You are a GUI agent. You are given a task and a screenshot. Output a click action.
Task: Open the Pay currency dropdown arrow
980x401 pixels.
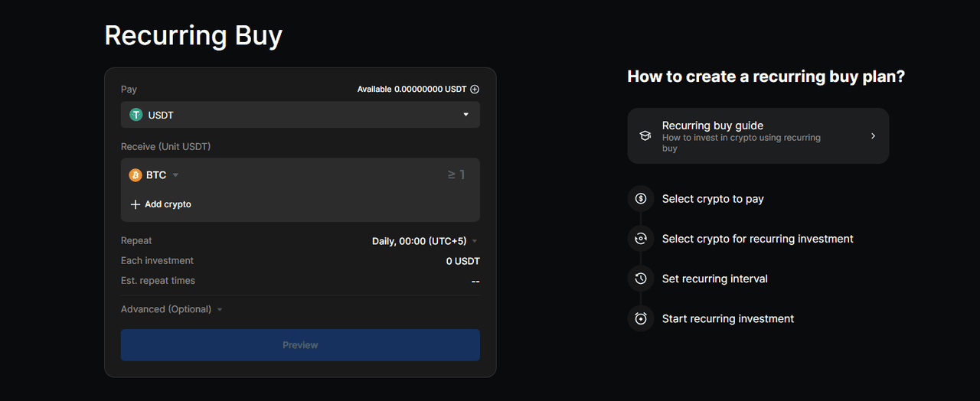click(465, 115)
